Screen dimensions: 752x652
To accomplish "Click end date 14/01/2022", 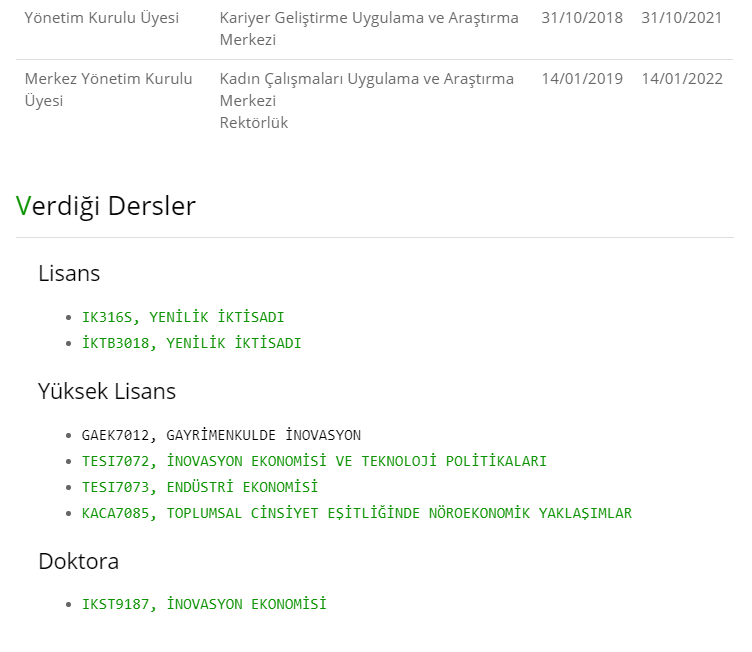I will click(x=682, y=79).
